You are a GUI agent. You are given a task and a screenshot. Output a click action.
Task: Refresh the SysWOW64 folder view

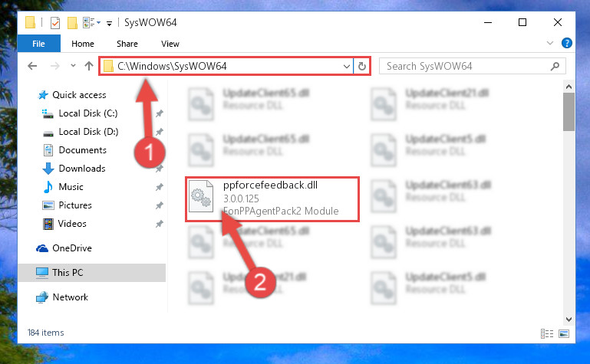[x=362, y=66]
